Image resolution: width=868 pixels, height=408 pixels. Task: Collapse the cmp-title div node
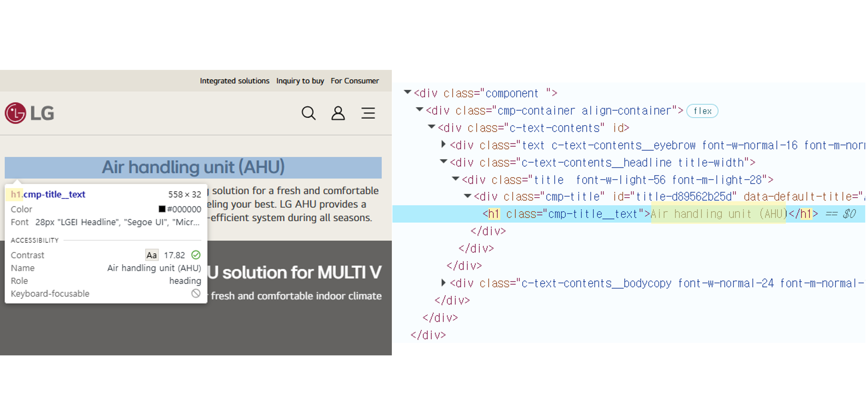[x=468, y=196]
